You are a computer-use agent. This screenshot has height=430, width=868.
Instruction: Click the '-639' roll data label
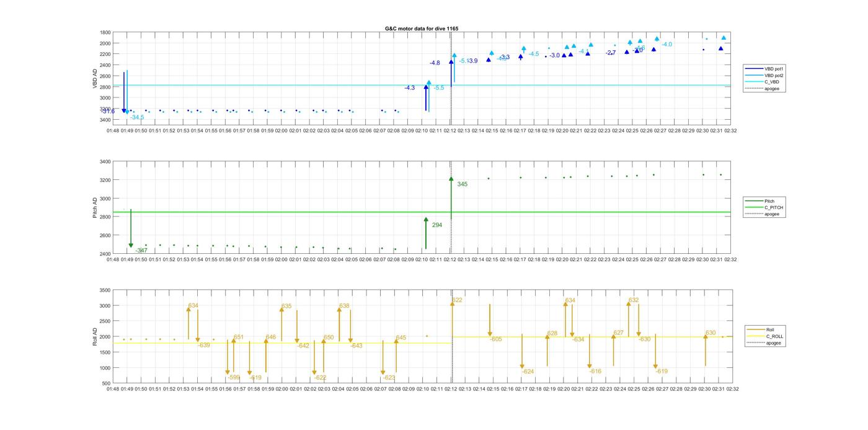[x=204, y=346]
